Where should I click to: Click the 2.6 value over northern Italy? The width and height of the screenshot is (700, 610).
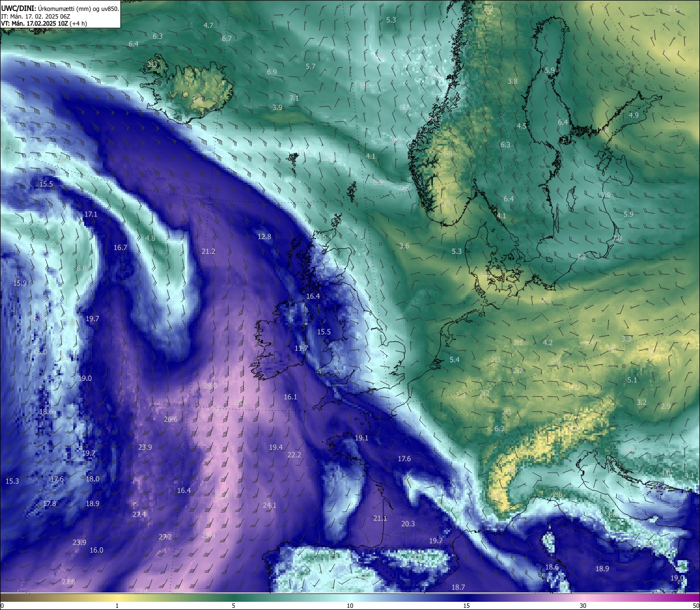coord(557,495)
